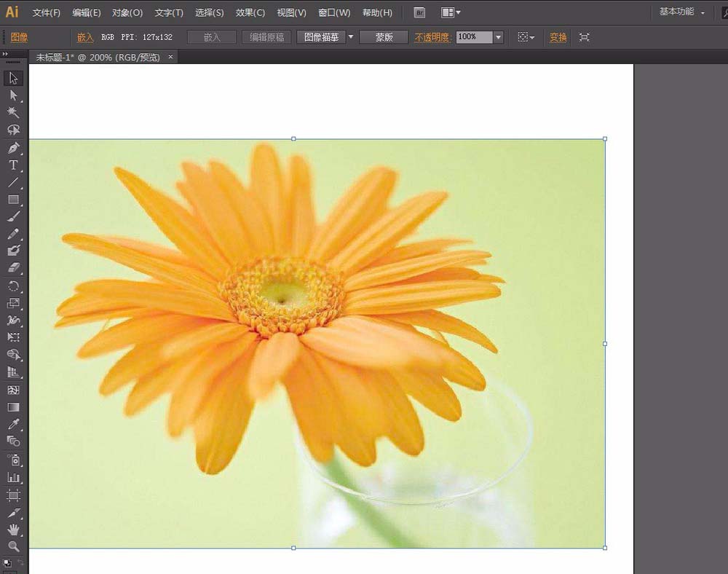Close the 未标题-1 document tab
Viewport: 728px width, 574px height.
click(x=170, y=57)
